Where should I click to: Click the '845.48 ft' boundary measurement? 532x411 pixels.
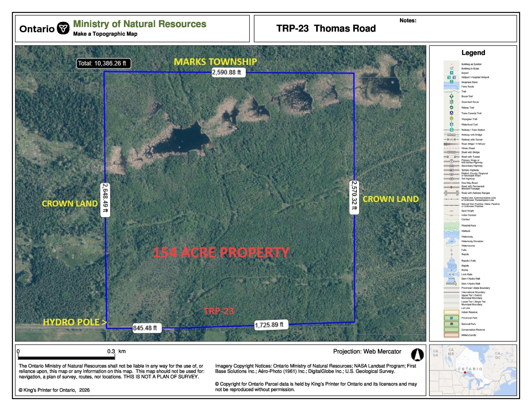(x=147, y=328)
